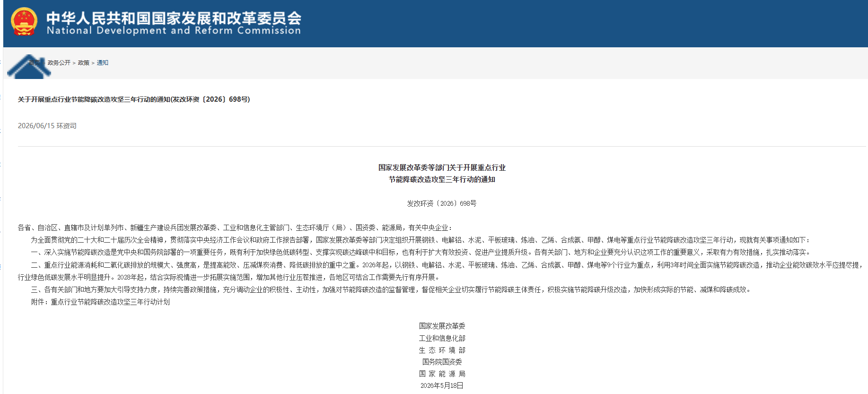Click the 国家能源局 signature line

(x=442, y=374)
